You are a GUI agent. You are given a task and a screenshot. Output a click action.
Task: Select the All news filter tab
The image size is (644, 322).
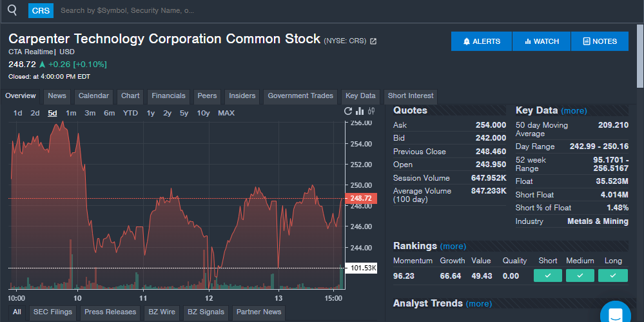click(17, 312)
